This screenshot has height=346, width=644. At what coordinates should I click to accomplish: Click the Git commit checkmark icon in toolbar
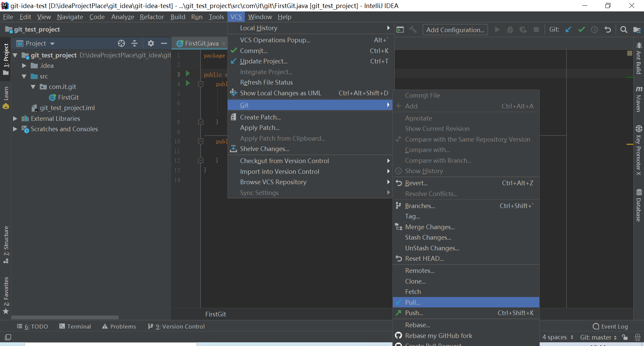click(x=581, y=30)
